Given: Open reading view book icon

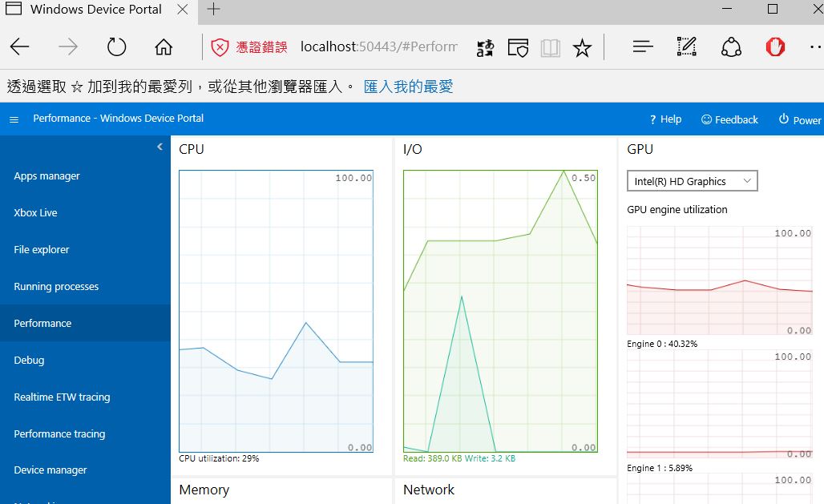Looking at the screenshot, I should 550,48.
